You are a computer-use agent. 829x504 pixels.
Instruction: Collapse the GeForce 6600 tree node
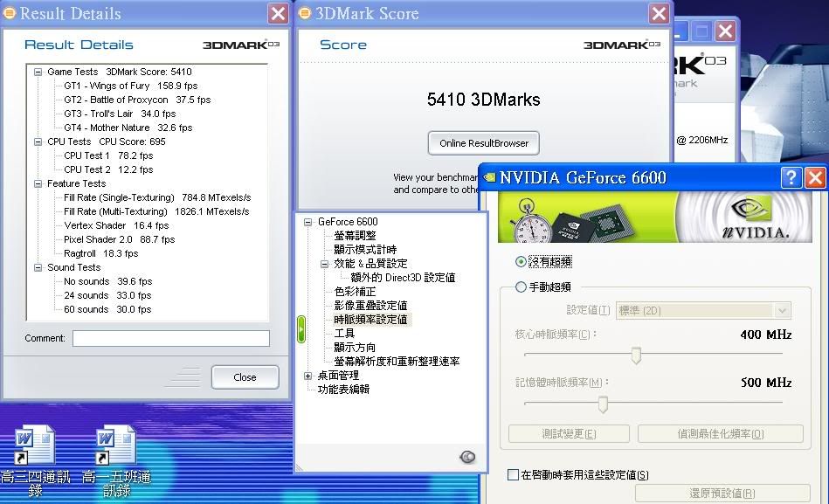307,222
